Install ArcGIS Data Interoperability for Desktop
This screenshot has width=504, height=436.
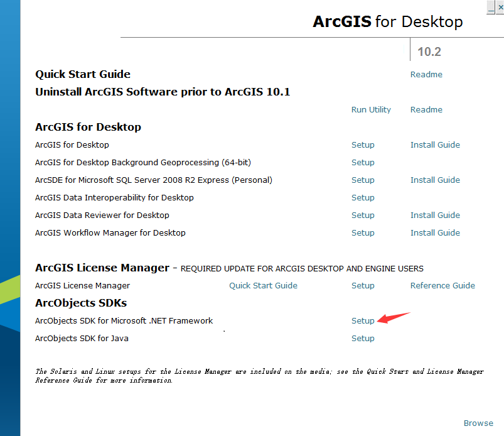363,197
